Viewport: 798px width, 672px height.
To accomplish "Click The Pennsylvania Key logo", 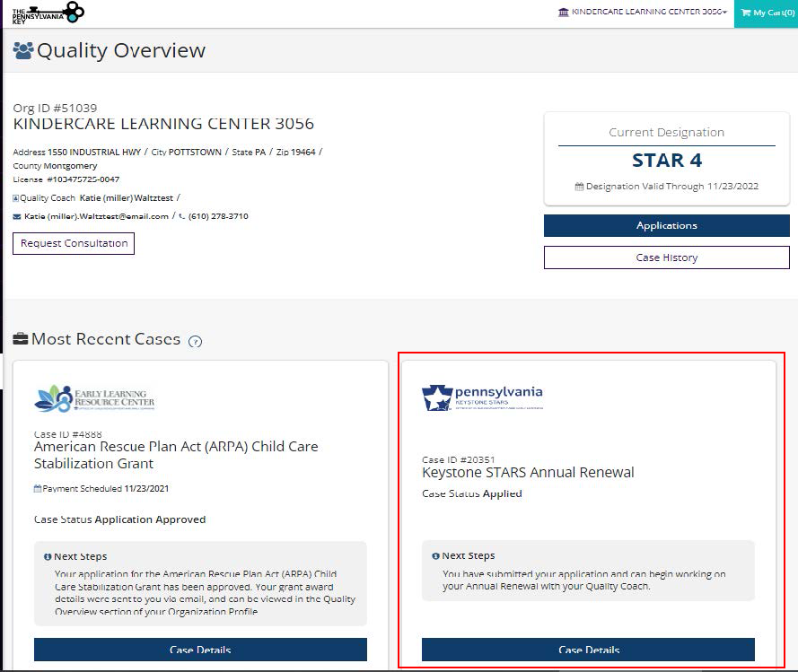I will pyautogui.click(x=48, y=13).
